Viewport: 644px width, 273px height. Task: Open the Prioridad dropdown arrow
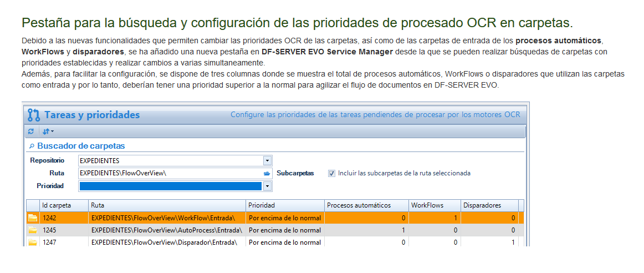267,186
